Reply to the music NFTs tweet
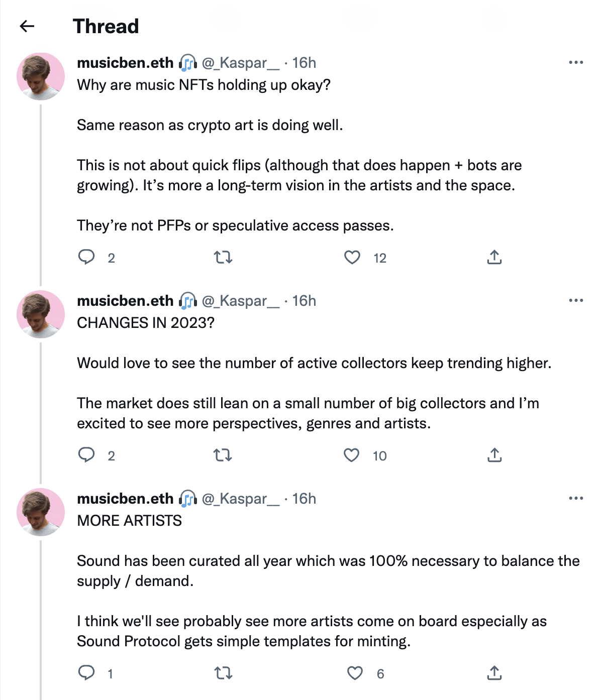Image resolution: width=601 pixels, height=700 pixels. point(86,257)
